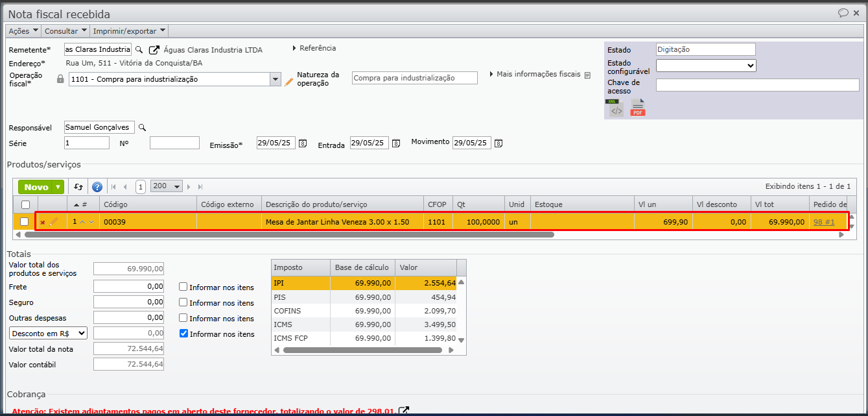Move item 1 down with arrow
The width and height of the screenshot is (868, 416).
click(x=91, y=222)
